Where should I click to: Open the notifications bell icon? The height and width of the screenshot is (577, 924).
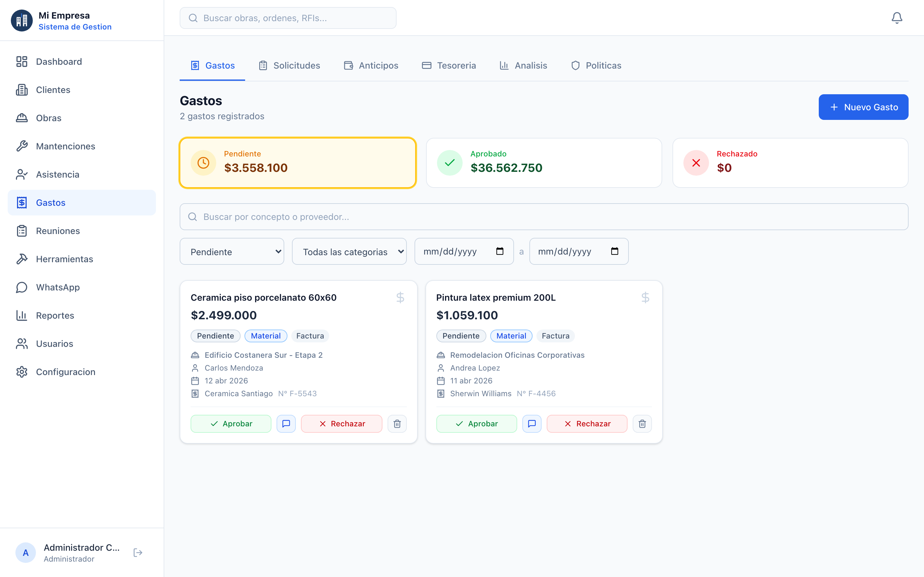tap(897, 18)
